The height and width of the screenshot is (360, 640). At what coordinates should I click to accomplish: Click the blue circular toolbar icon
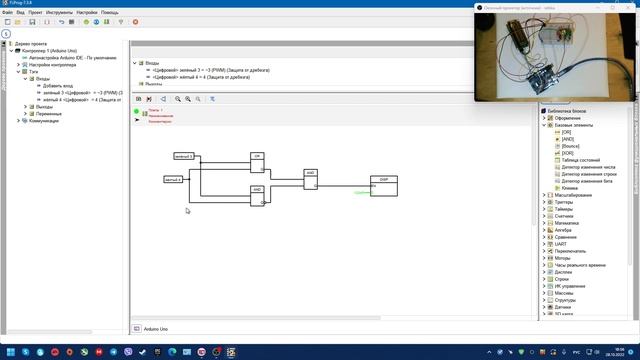coord(96,22)
